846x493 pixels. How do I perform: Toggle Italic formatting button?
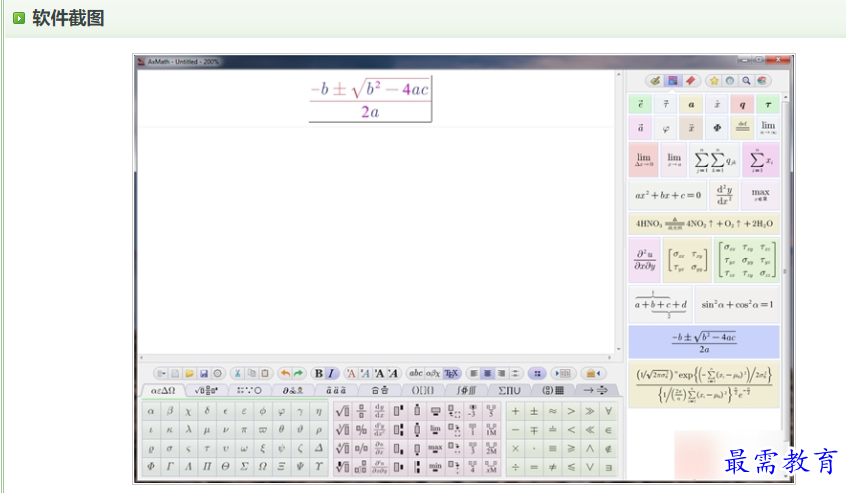pyautogui.click(x=331, y=373)
